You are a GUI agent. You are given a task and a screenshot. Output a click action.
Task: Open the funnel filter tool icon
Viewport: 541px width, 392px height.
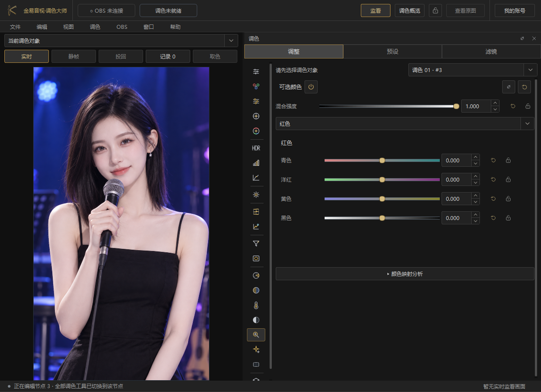coord(256,244)
